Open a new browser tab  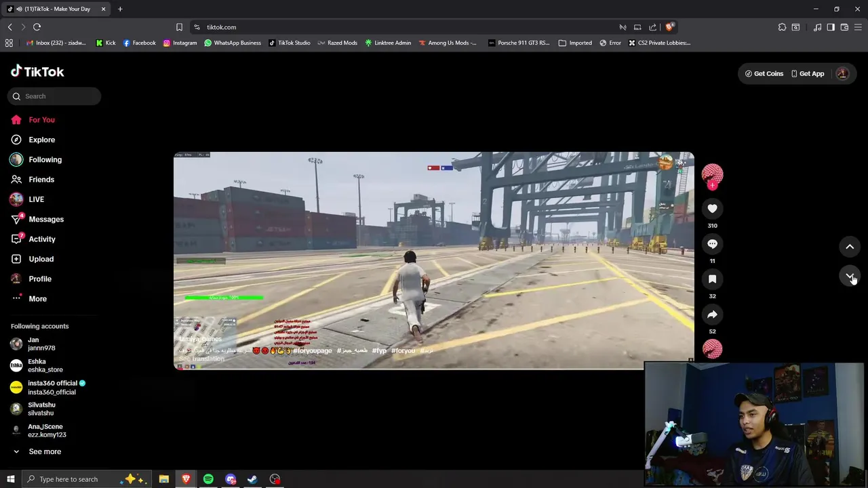click(120, 9)
